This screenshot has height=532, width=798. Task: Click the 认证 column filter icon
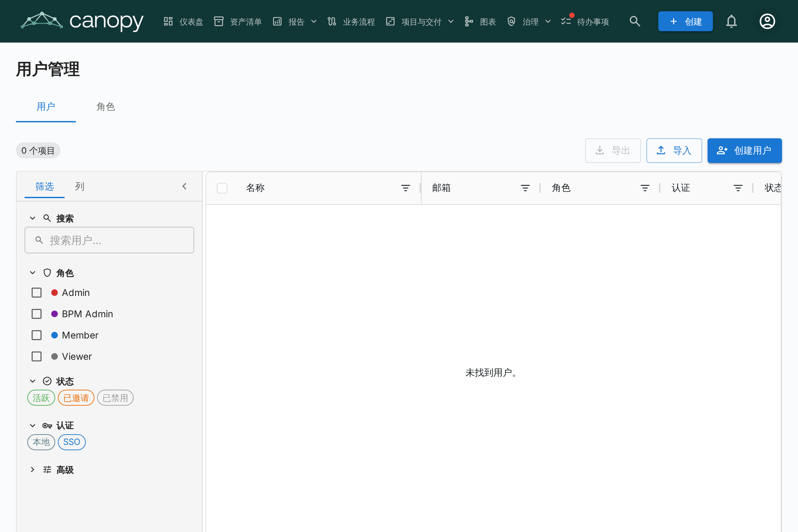(x=738, y=188)
